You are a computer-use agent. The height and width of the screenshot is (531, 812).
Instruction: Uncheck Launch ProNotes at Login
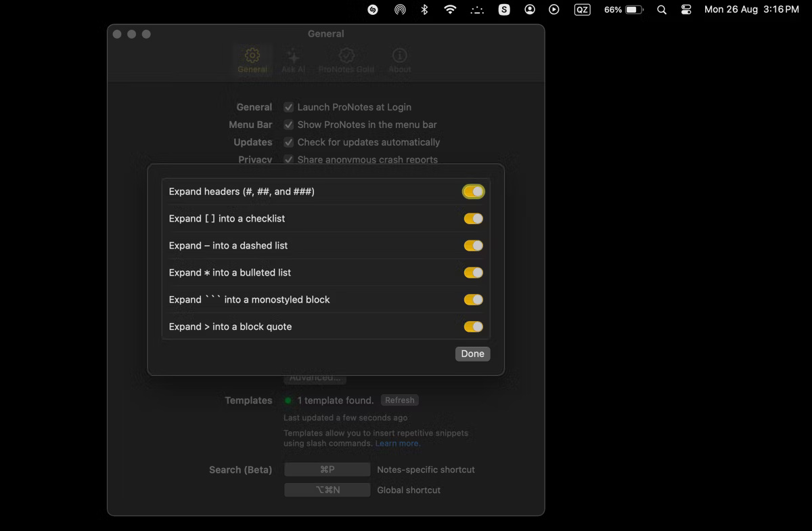tap(288, 107)
